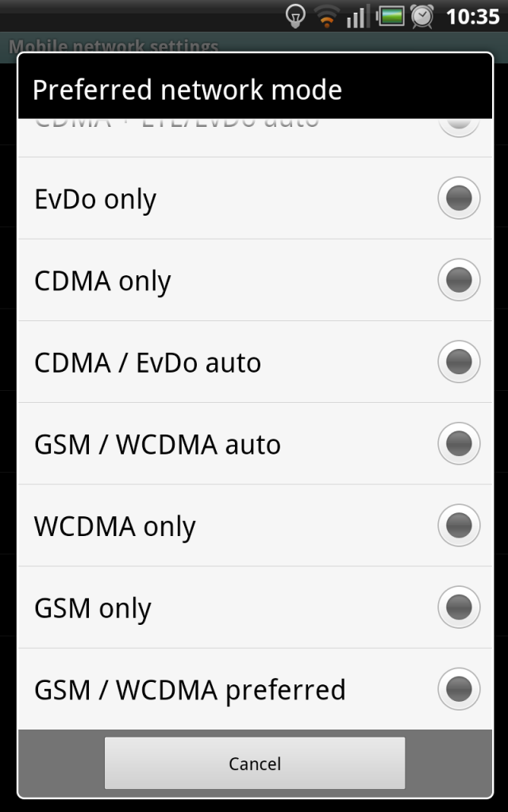The height and width of the screenshot is (812, 508).
Task: Select the EvDo only radio button
Action: tap(459, 197)
